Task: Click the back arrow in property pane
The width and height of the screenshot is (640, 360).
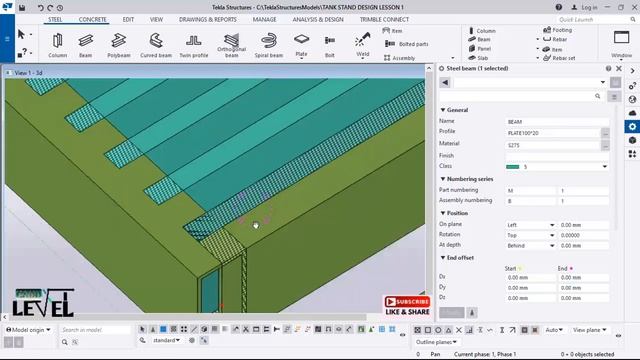Action: click(x=445, y=82)
